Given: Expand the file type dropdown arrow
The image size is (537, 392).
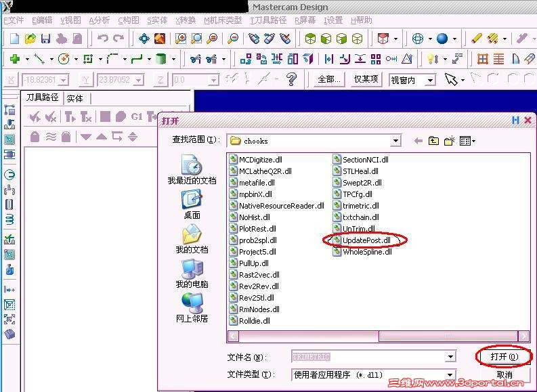Looking at the screenshot, I should pyautogui.click(x=451, y=375).
